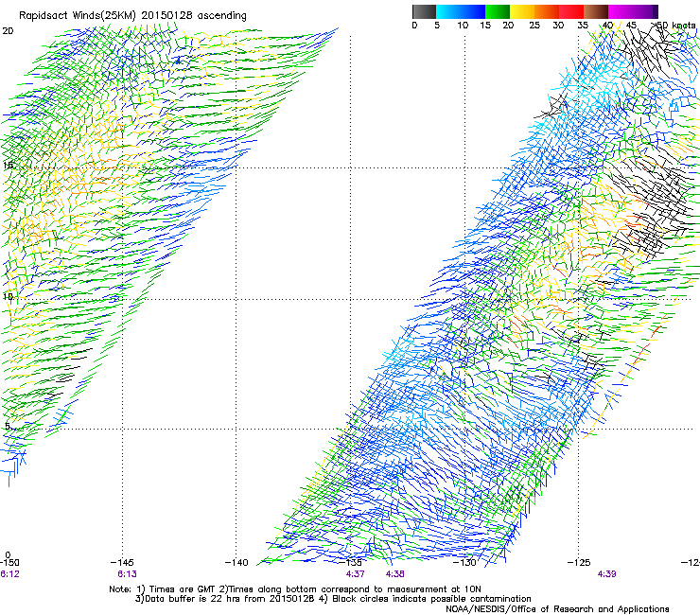Viewport: 700px width, 615px height.
Task: Click the '-135' longitude label
Action: point(351,563)
